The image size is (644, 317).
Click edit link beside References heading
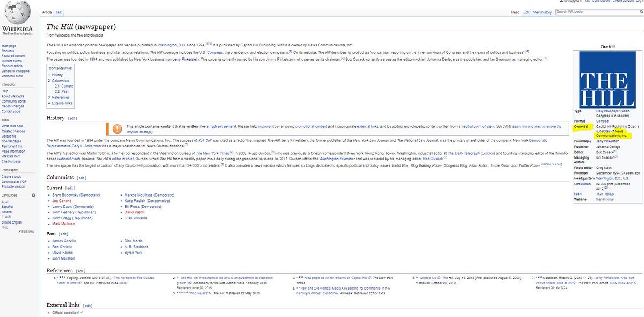click(80, 271)
